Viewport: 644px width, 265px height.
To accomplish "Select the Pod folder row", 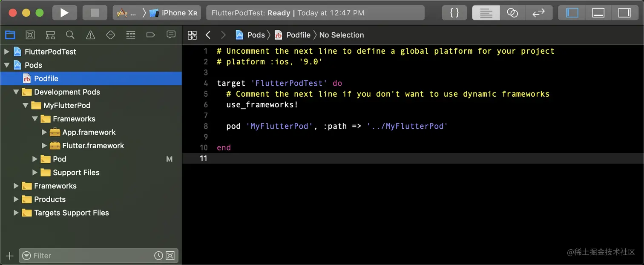I will tap(91, 159).
